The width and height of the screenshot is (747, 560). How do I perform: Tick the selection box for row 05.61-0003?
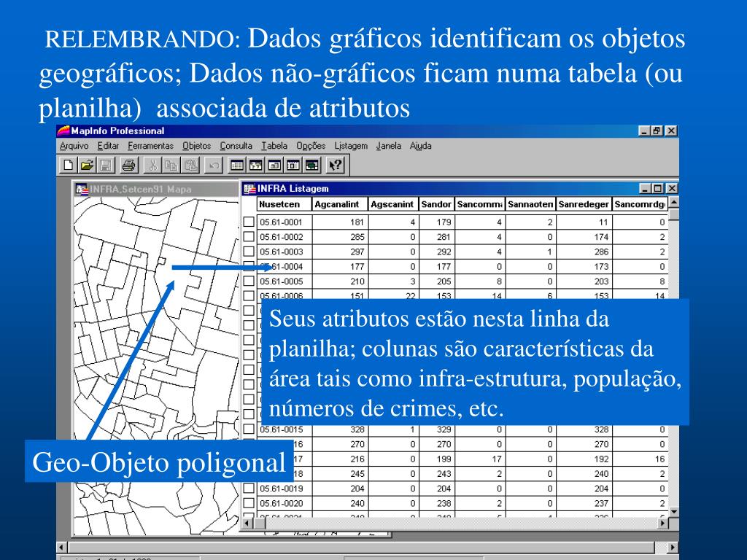[249, 252]
